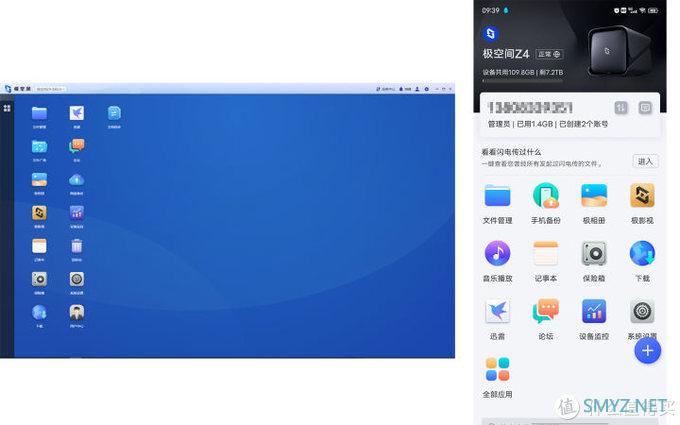
Task: Click the chat bubbles icon on the desktop window
Action: (x=77, y=146)
